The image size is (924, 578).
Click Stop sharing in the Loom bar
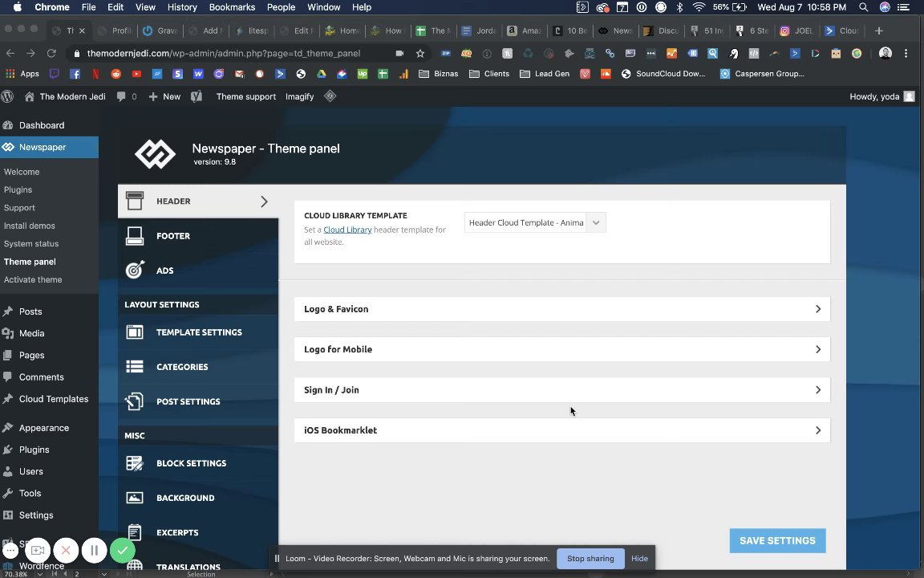point(590,559)
